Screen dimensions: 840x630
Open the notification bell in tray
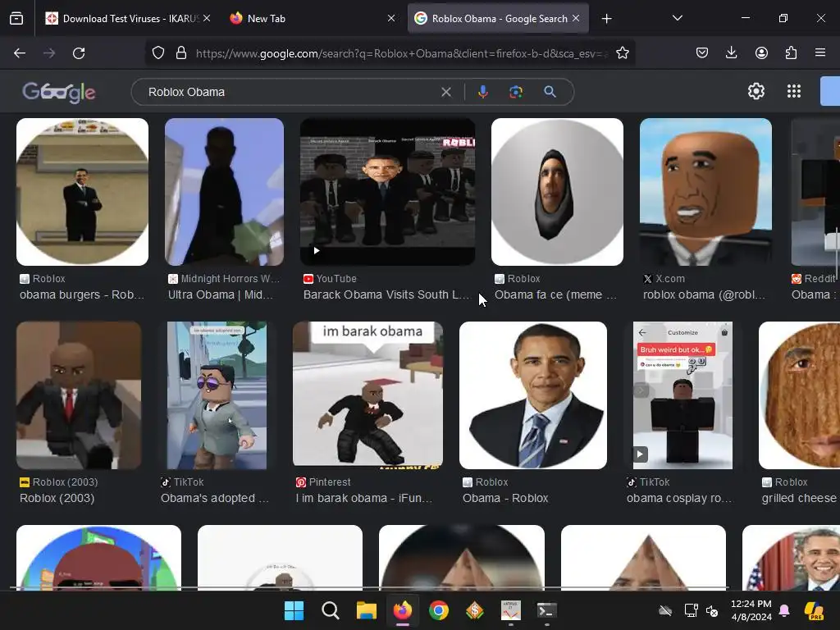[784, 610]
